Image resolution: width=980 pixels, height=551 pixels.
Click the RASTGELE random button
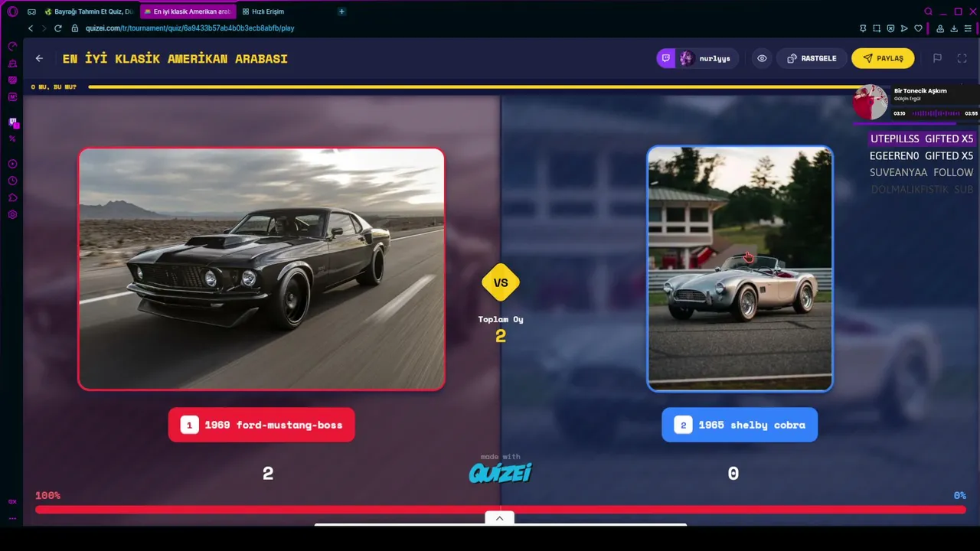[812, 58]
